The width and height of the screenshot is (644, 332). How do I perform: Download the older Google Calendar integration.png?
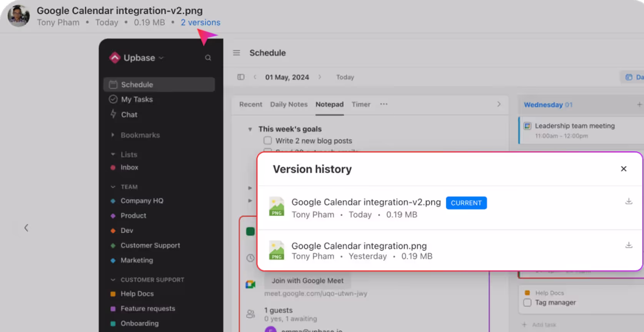coord(629,245)
